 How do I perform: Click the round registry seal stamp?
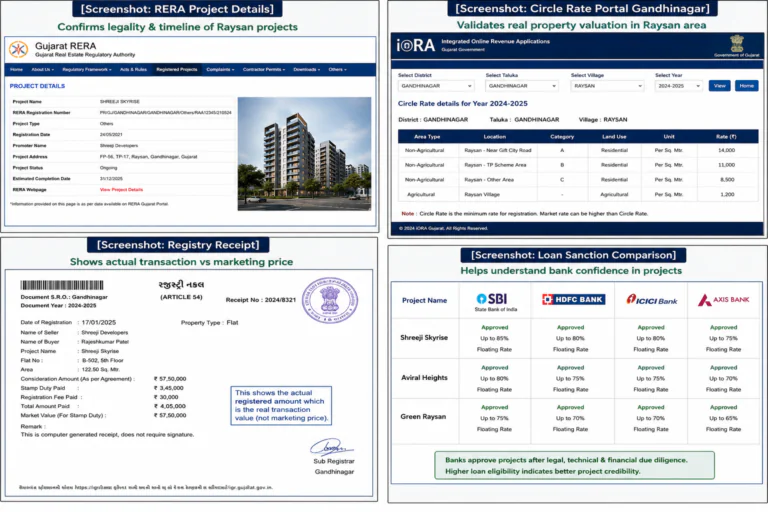(330, 300)
